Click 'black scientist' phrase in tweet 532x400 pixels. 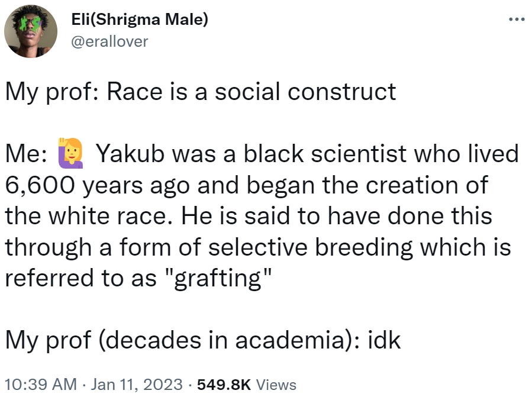coord(325,154)
